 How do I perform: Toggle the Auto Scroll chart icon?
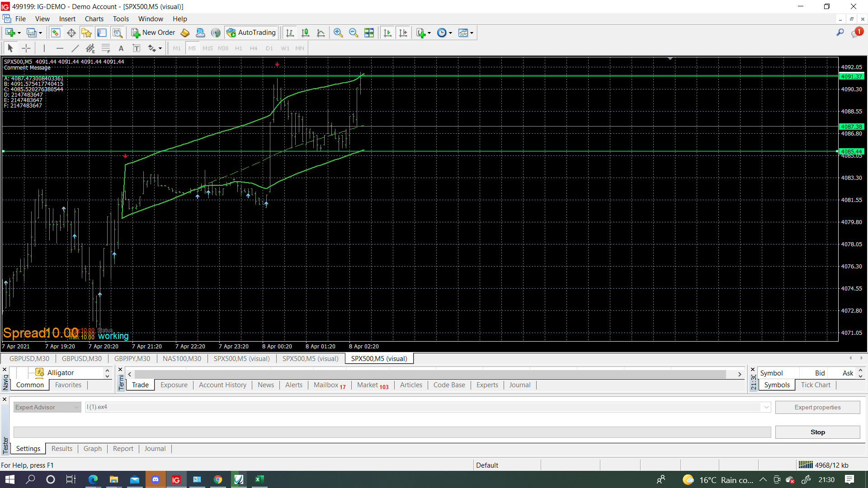pos(387,33)
